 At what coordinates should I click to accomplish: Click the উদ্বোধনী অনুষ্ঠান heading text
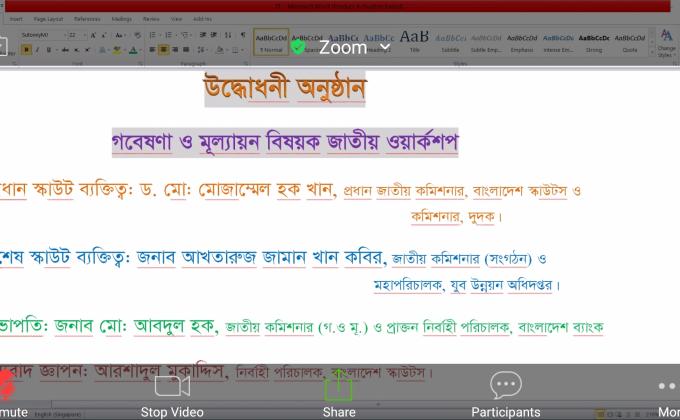(x=284, y=89)
